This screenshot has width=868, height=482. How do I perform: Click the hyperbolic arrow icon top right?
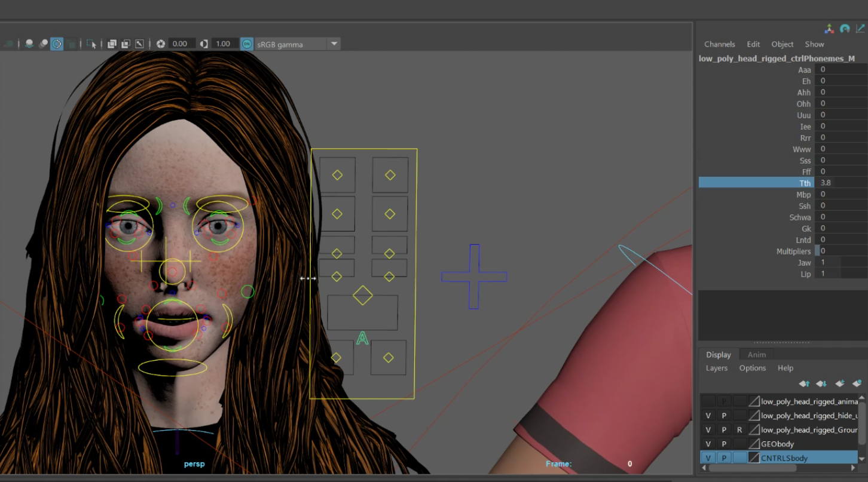tap(861, 29)
